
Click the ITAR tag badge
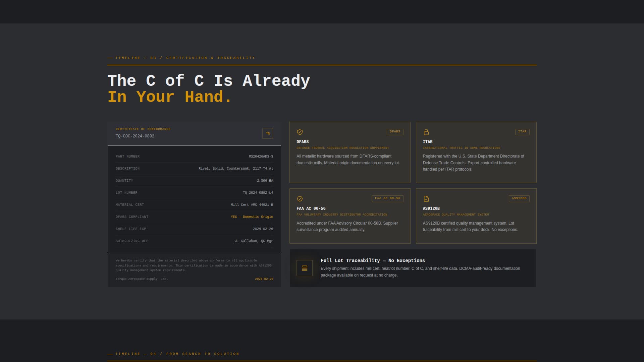click(x=522, y=132)
